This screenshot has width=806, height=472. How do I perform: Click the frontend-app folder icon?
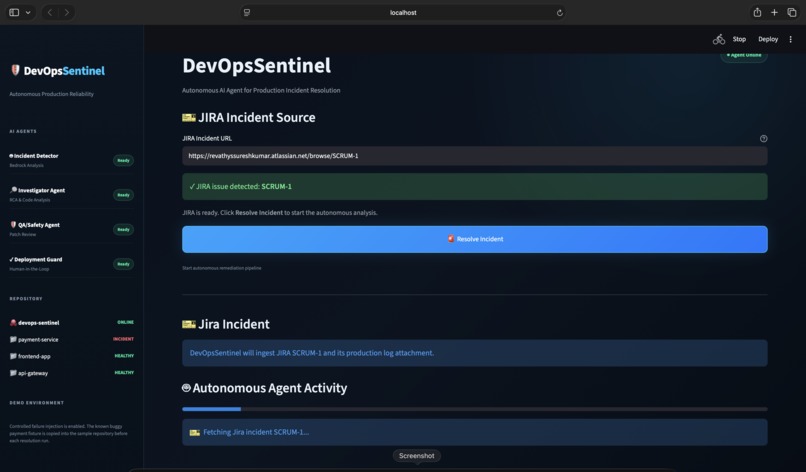(x=13, y=356)
